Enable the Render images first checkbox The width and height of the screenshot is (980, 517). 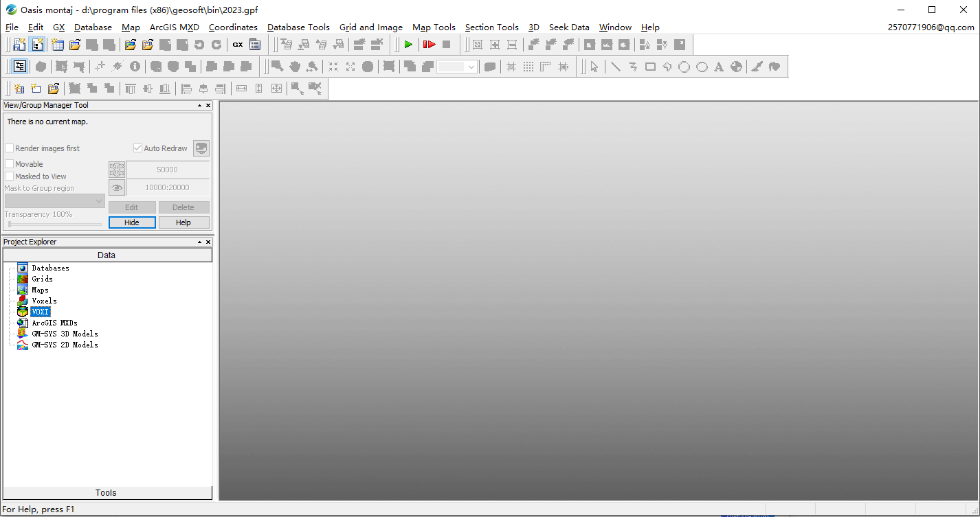[x=10, y=148]
